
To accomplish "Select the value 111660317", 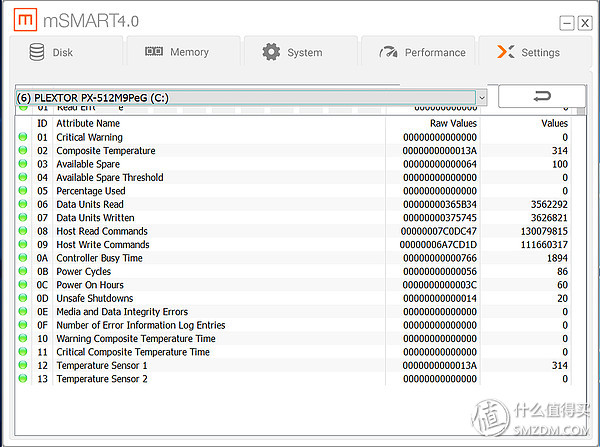I will coord(544,245).
